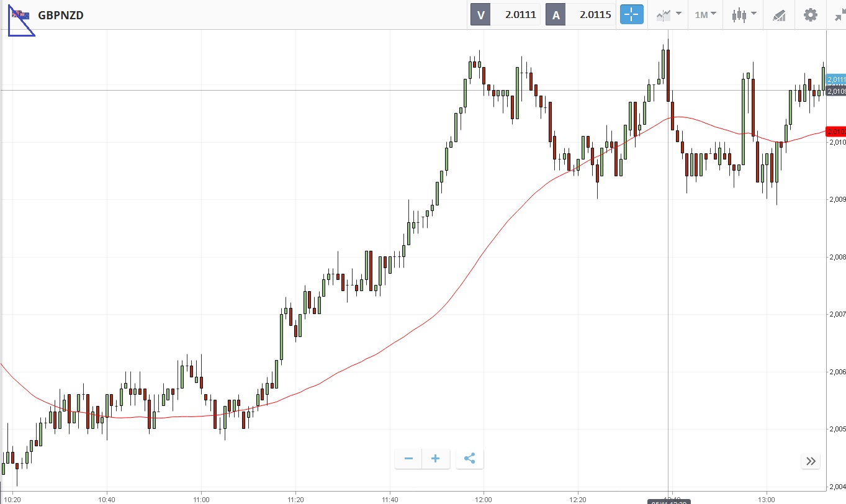The height and width of the screenshot is (504, 846).
Task: Click the red moving average price label
Action: pyautogui.click(x=836, y=131)
